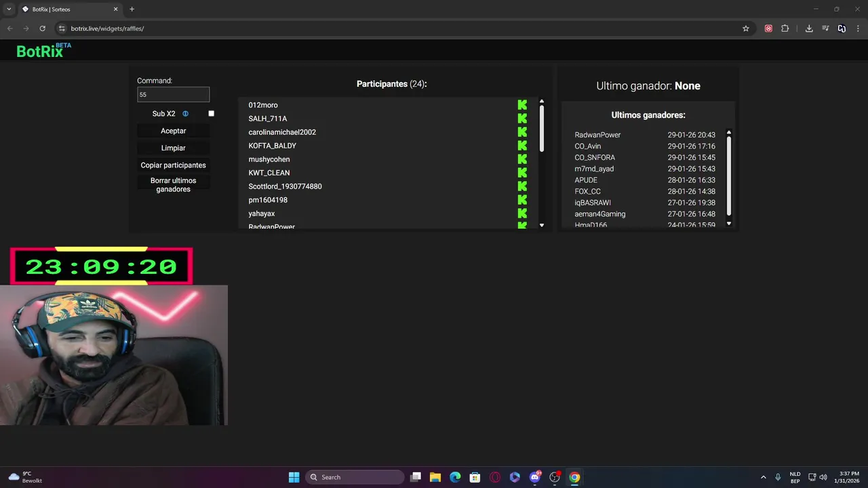Select participant pm1604198
The width and height of the screenshot is (868, 488).
pyautogui.click(x=268, y=200)
